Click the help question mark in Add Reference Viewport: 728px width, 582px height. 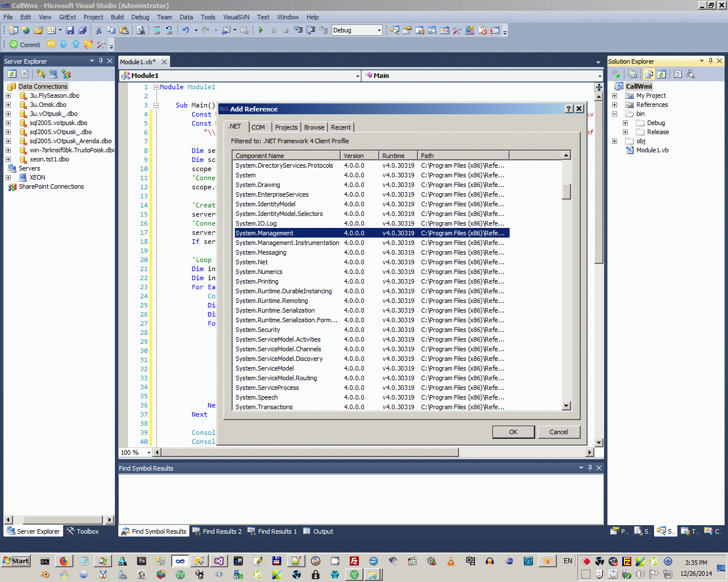(569, 109)
